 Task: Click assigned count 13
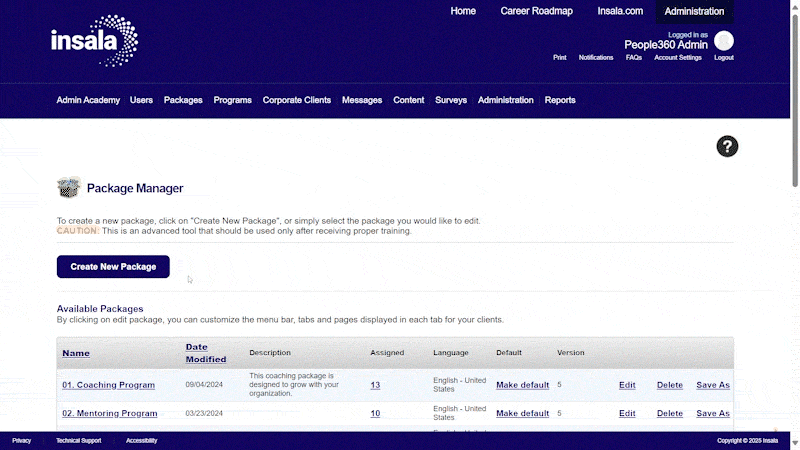click(375, 385)
